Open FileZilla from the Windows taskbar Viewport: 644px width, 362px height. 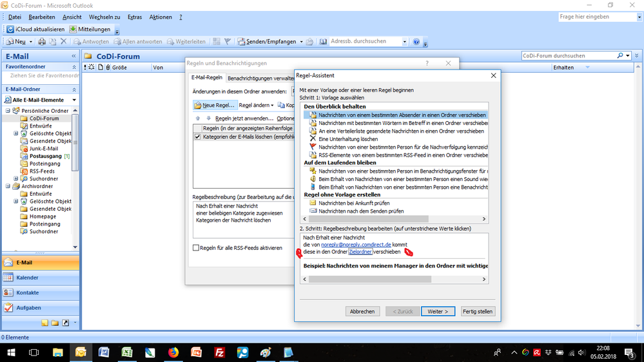point(219,352)
